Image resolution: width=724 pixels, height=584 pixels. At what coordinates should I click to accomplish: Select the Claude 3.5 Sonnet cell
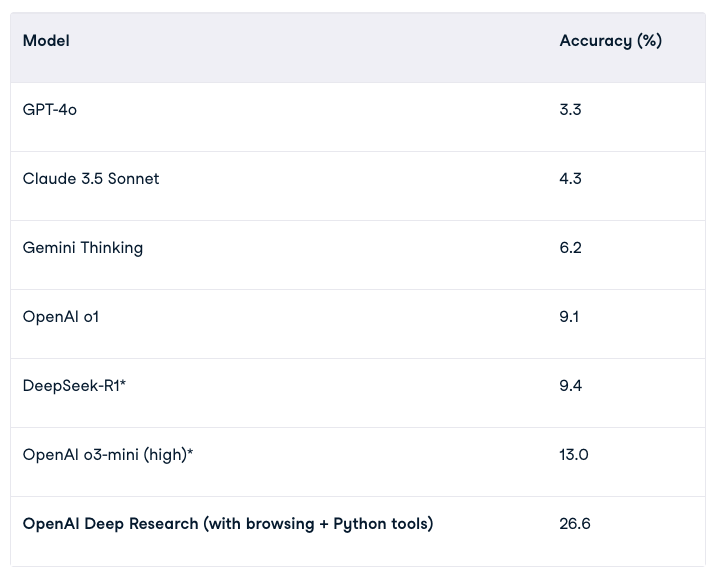tap(91, 179)
